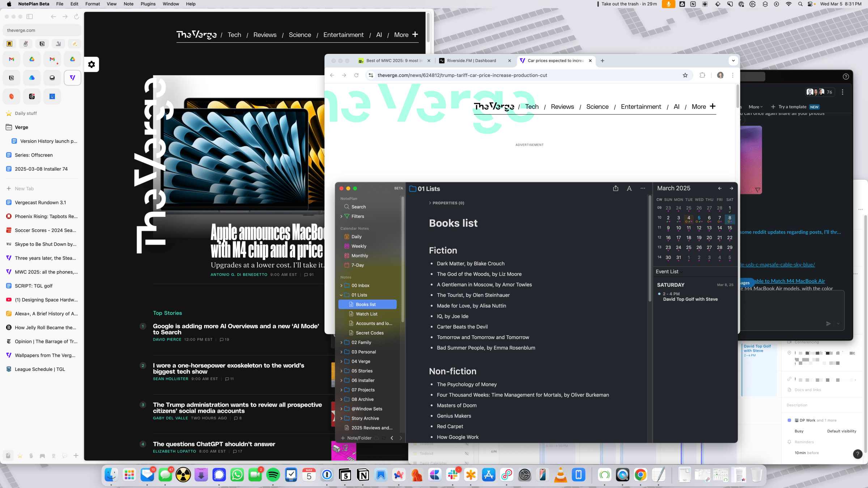This screenshot has width=868, height=488.
Task: Open the Daily calendar note
Action: 356,237
